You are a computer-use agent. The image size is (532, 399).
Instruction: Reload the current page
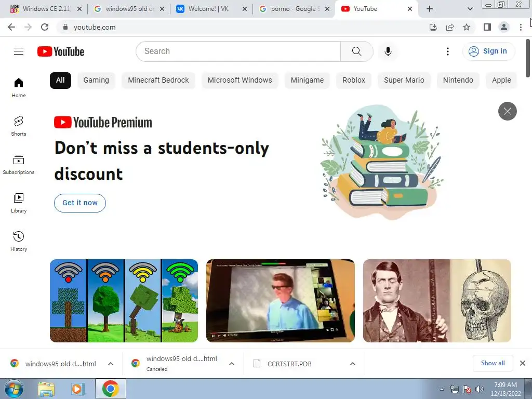pos(45,27)
